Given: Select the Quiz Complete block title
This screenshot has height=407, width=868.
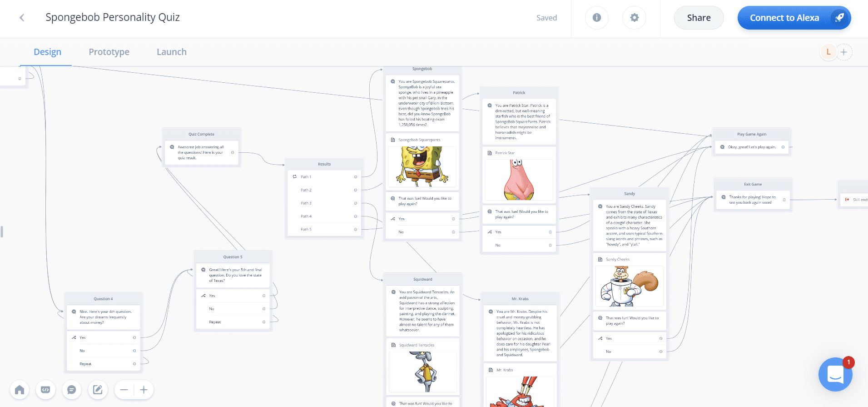Looking at the screenshot, I should pos(201,134).
